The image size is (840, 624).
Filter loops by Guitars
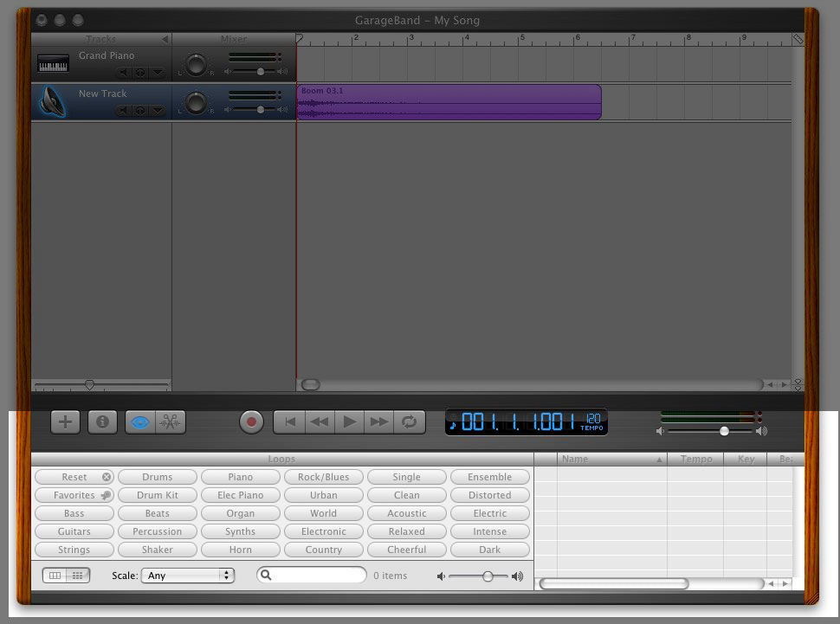[x=74, y=531]
